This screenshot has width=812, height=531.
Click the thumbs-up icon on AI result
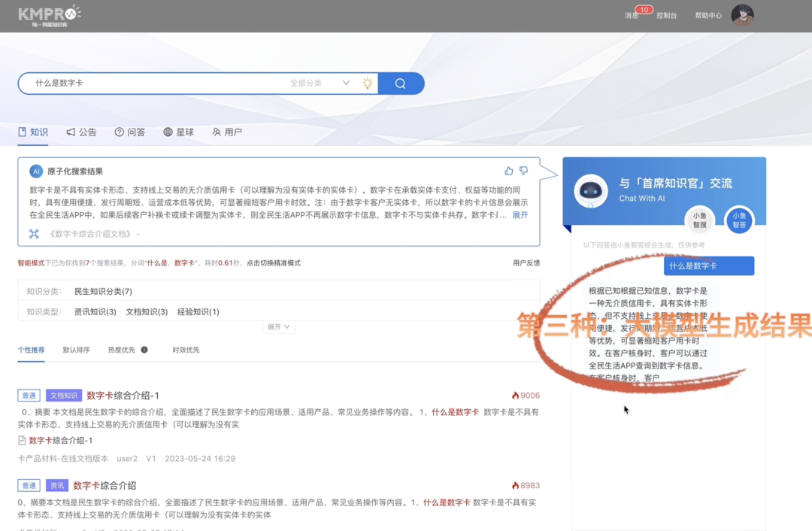coord(509,171)
